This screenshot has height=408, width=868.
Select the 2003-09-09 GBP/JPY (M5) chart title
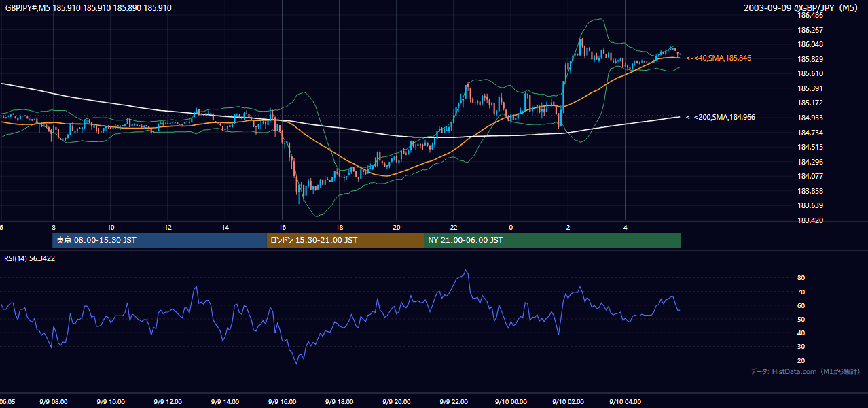[x=802, y=8]
